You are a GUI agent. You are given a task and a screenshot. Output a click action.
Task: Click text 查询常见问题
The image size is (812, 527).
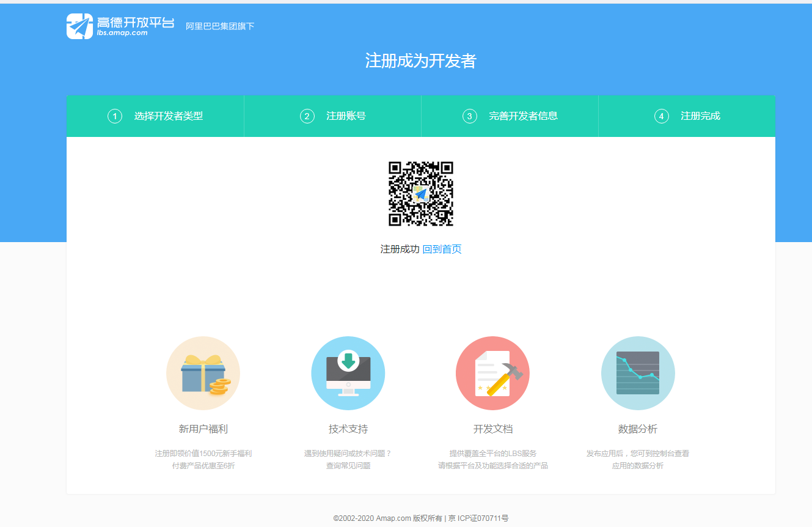click(348, 466)
